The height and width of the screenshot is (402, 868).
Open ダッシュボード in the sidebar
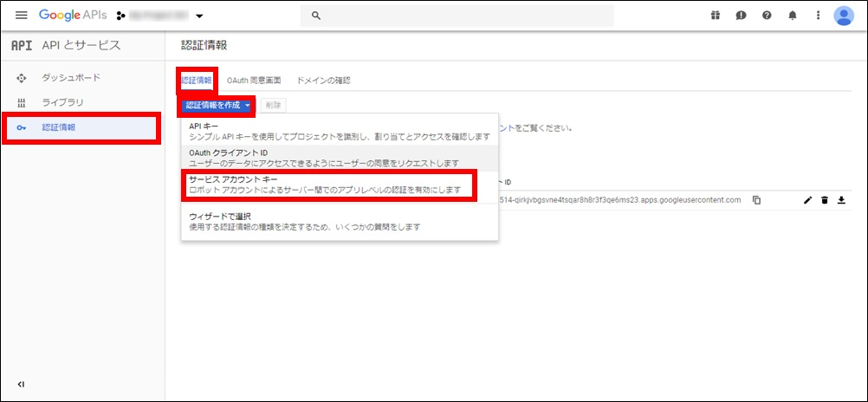pyautogui.click(x=71, y=77)
